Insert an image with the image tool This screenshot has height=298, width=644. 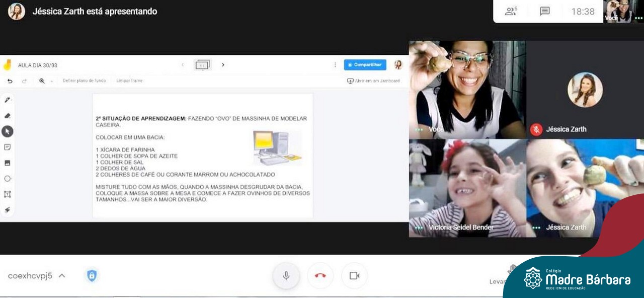click(8, 163)
